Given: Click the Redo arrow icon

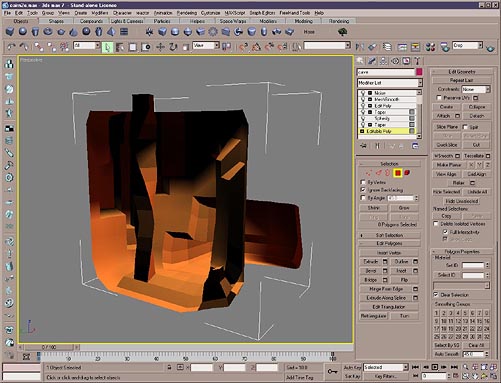Looking at the screenshot, I should point(23,47).
